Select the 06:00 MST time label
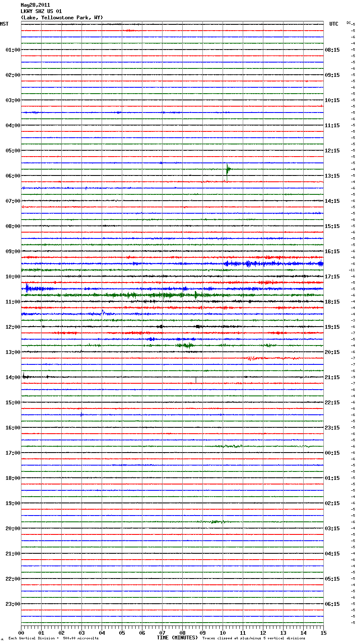 13,176
